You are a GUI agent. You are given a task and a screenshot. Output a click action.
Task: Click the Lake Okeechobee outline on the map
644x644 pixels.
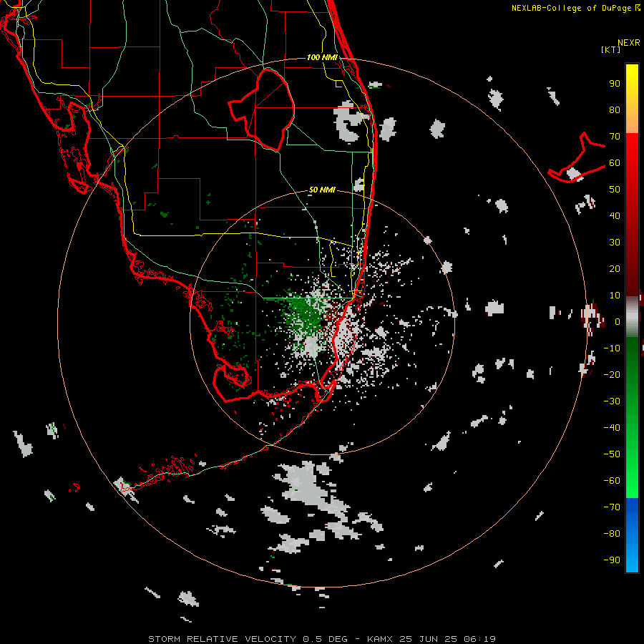tap(262, 109)
